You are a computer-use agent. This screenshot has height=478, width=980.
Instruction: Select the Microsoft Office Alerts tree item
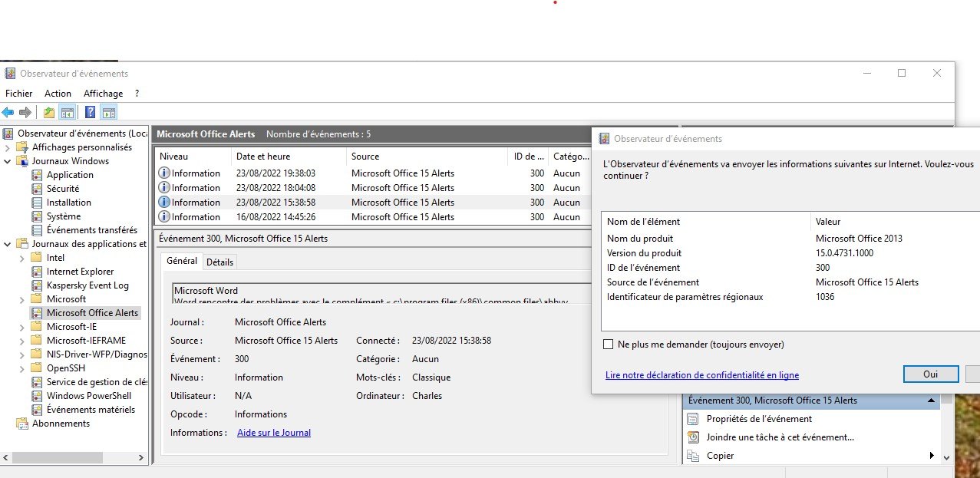point(92,313)
